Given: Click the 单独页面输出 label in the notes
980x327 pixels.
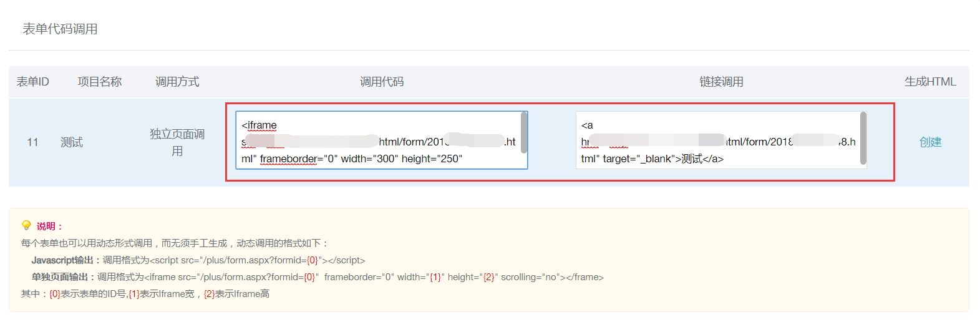Looking at the screenshot, I should pos(64,277).
